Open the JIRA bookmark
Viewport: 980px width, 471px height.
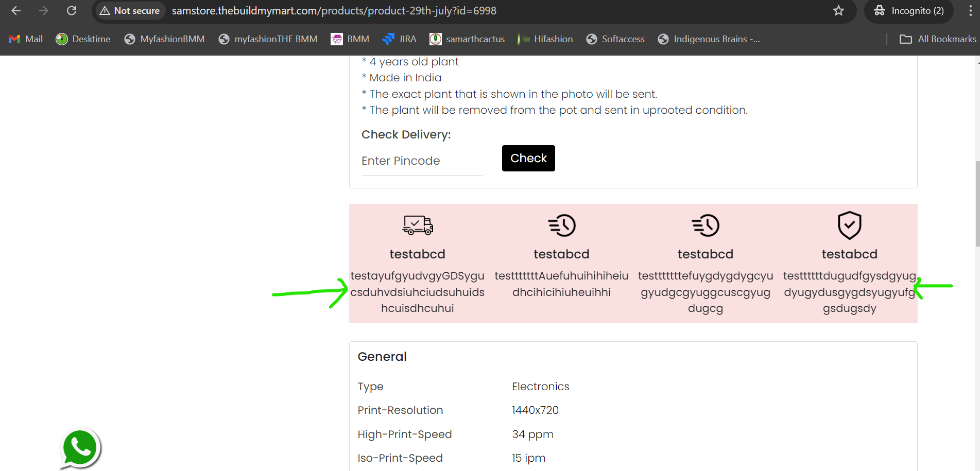click(x=400, y=39)
